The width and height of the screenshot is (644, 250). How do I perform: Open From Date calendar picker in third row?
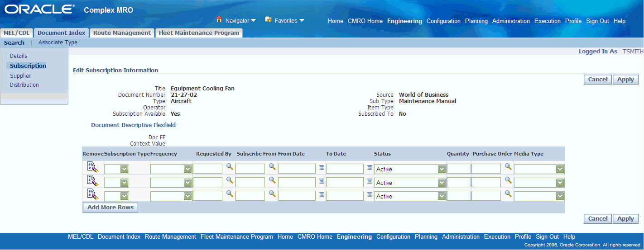coord(322,194)
